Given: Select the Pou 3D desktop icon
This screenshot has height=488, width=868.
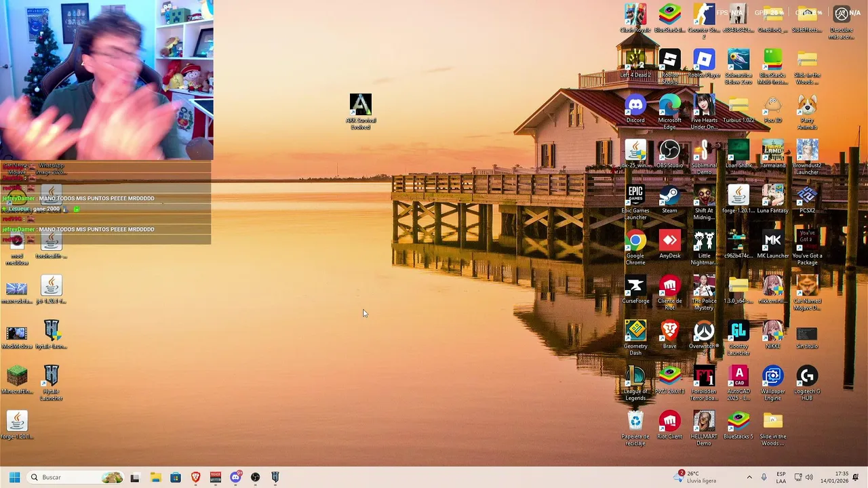Looking at the screenshot, I should coord(772,110).
